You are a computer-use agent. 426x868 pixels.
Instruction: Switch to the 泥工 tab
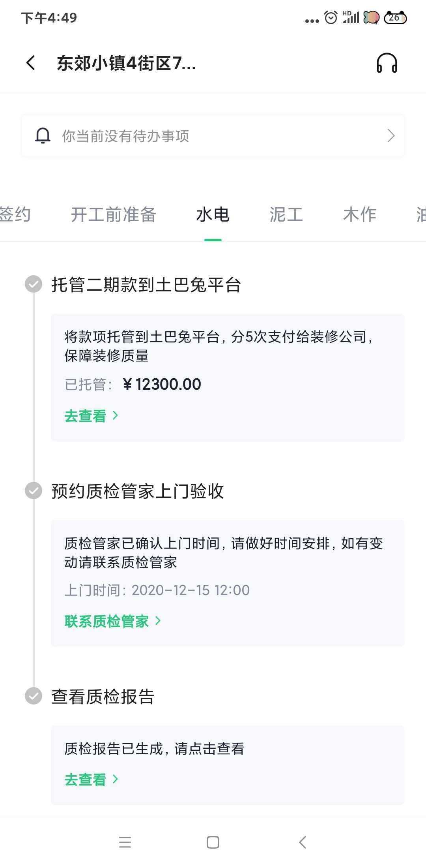(x=286, y=214)
